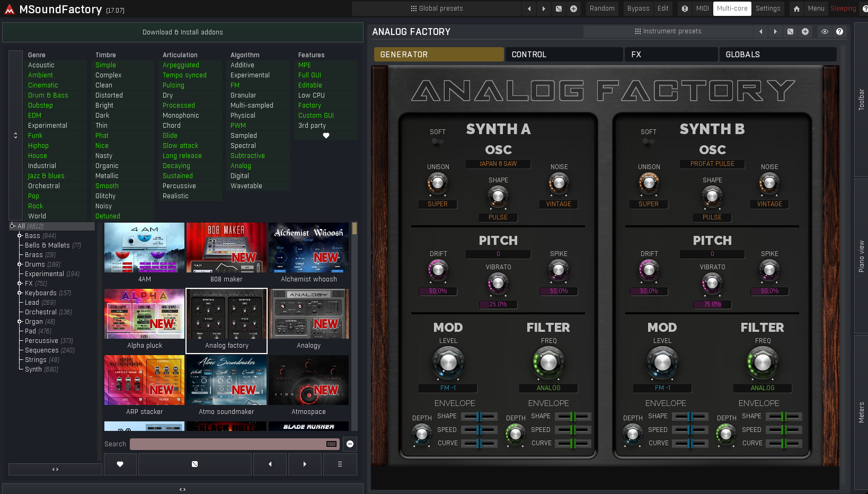Toggle the MPE features filter
This screenshot has height=494, width=868.
(305, 65)
